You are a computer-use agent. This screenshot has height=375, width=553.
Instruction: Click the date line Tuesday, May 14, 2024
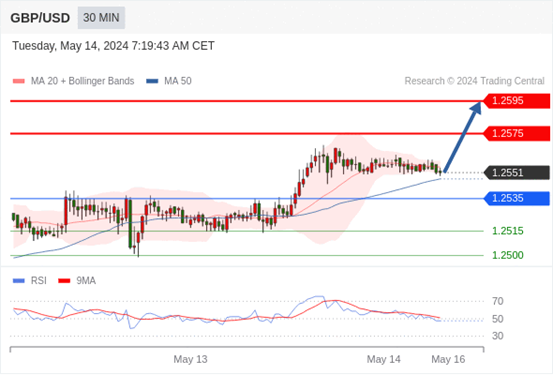pos(113,46)
